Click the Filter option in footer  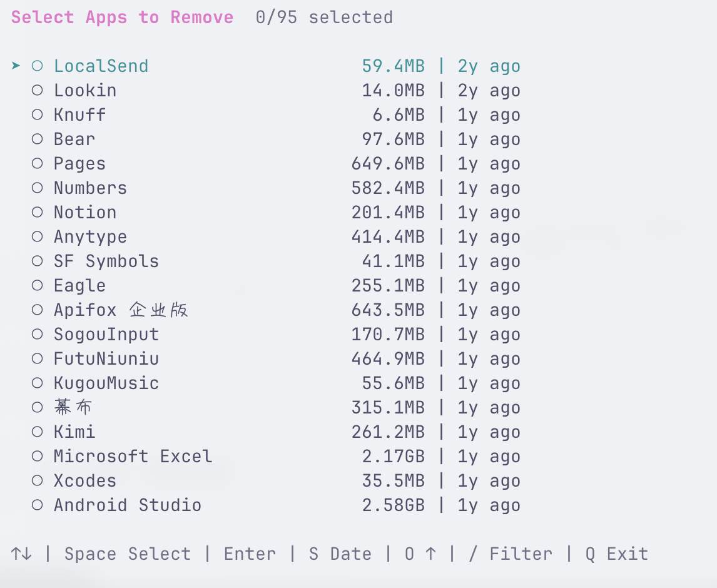[x=510, y=554]
